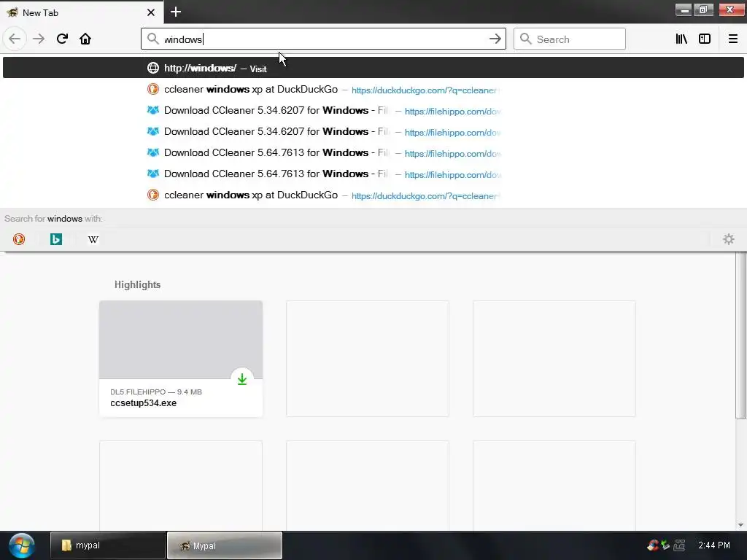This screenshot has height=560, width=747.
Task: Choose first Download CCleaner 5.34.6207 suggestion
Action: pos(373,111)
